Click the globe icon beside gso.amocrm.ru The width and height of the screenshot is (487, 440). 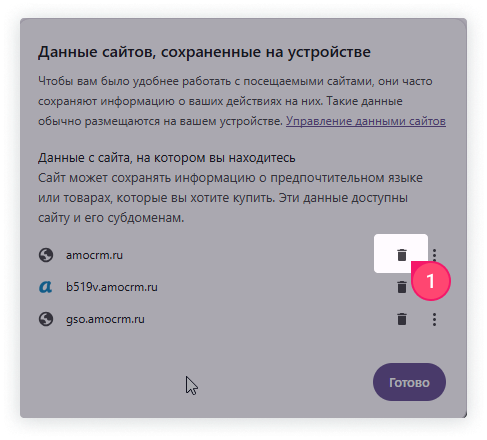tap(46, 319)
